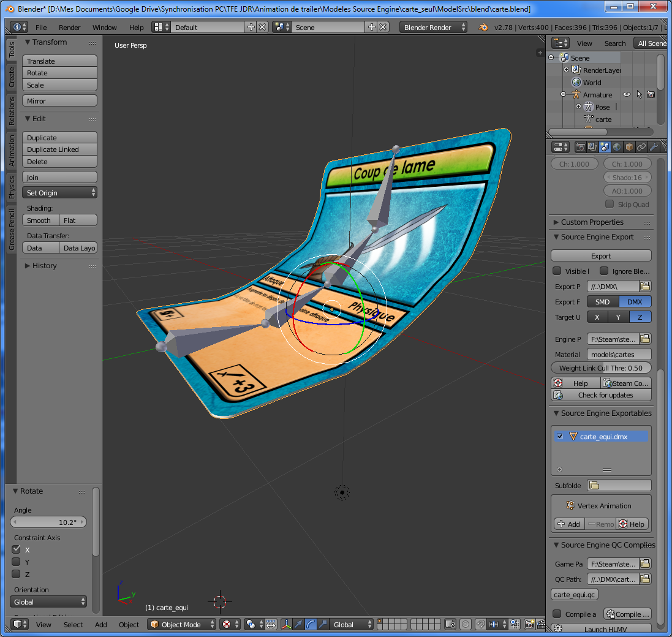
Task: Open the Outliner editor type selector
Action: coord(561,43)
